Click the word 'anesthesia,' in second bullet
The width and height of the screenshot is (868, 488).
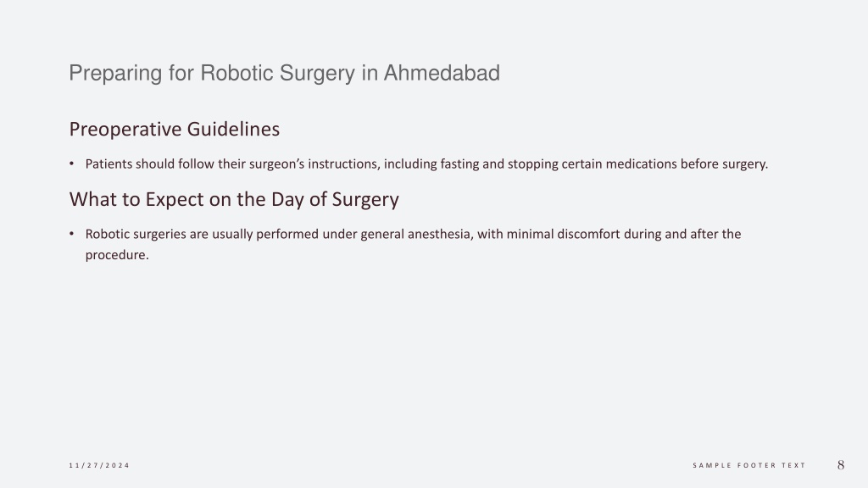pos(440,234)
